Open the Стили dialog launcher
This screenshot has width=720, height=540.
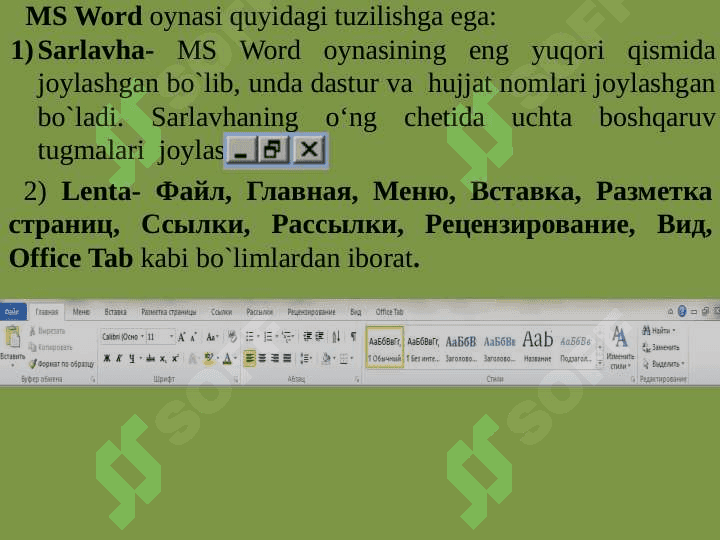tap(633, 379)
